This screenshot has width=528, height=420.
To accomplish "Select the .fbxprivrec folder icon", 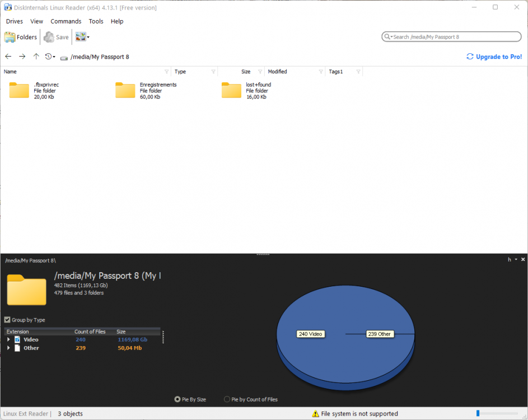I will coord(19,90).
